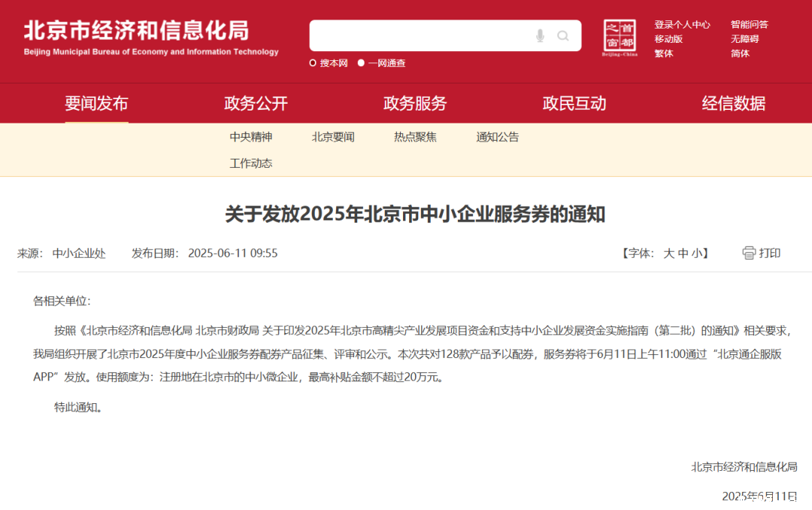Open the 工作动态 submenu link
This screenshot has height=510, width=812.
tap(251, 163)
